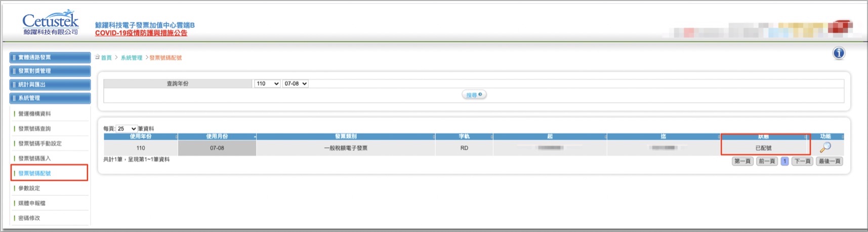This screenshot has height=232, width=868.
Task: Sort by the 發票類別 column header
Action: tap(346, 136)
